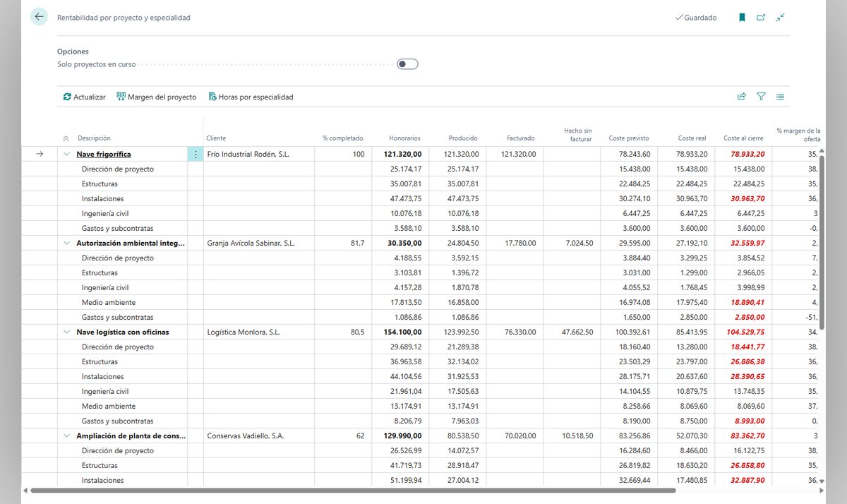This screenshot has width=847, height=504.
Task: Click the bookmark icon next to Guardado
Action: click(x=742, y=18)
